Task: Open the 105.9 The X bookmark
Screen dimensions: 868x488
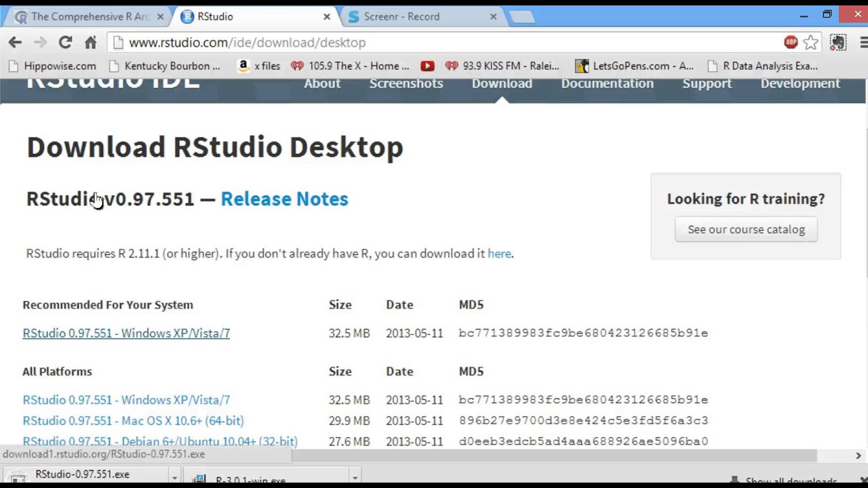Action: 351,66
